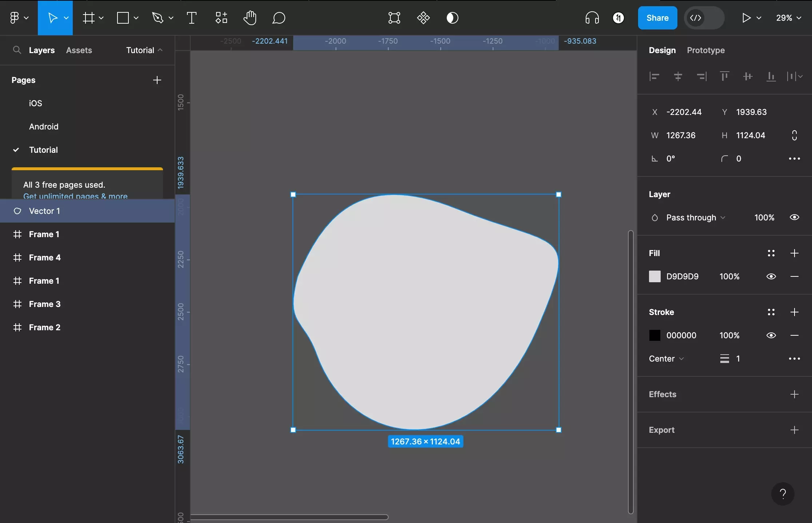The width and height of the screenshot is (812, 523).
Task: Select the Comment tool
Action: 278,18
